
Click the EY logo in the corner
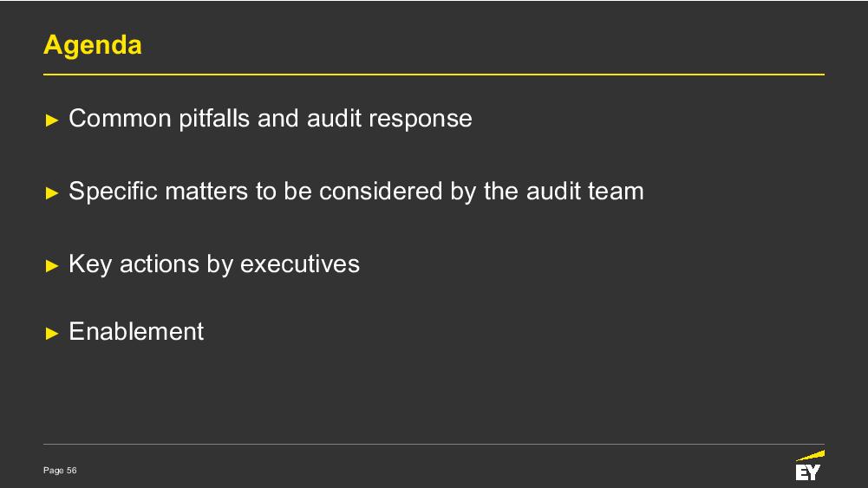pyautogui.click(x=810, y=465)
